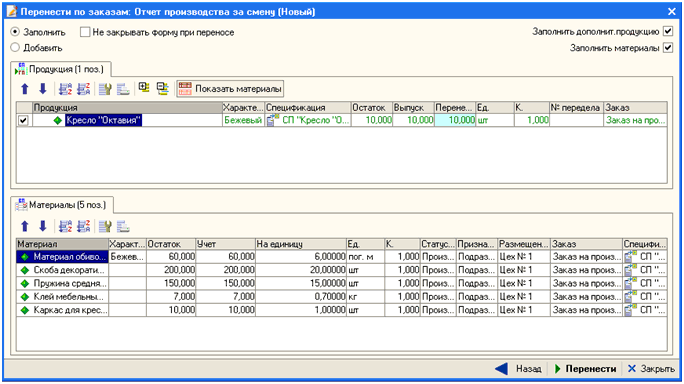684x384 pixels.
Task: Select Скоба декорати... material row
Action: pos(342,270)
